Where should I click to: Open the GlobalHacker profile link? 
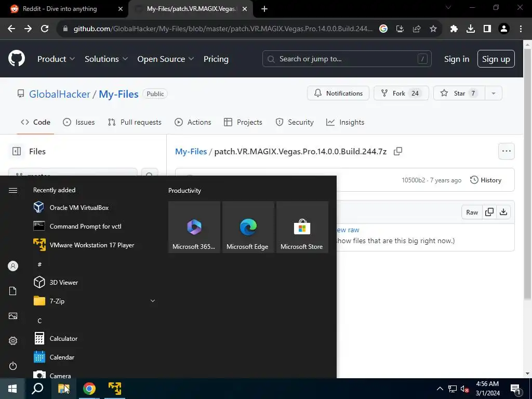click(x=60, y=94)
